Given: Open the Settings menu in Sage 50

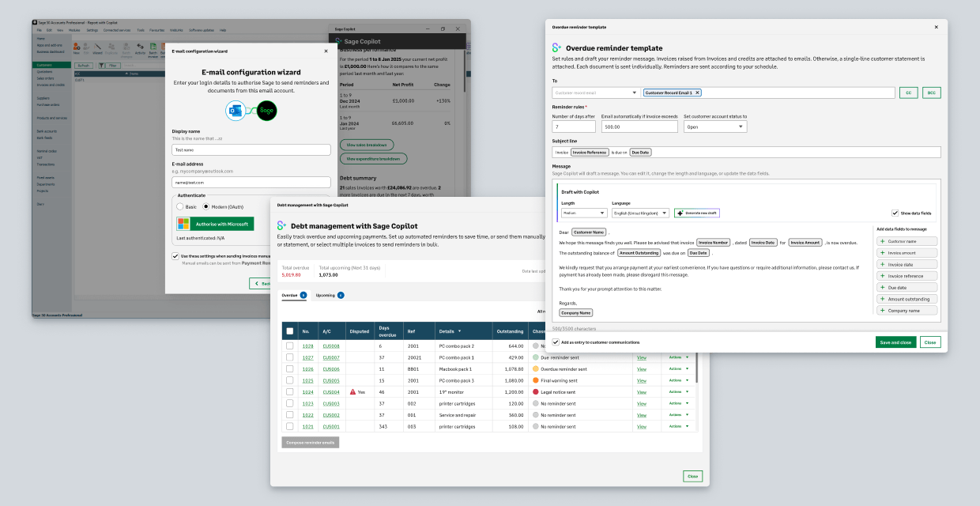Looking at the screenshot, I should (92, 30).
